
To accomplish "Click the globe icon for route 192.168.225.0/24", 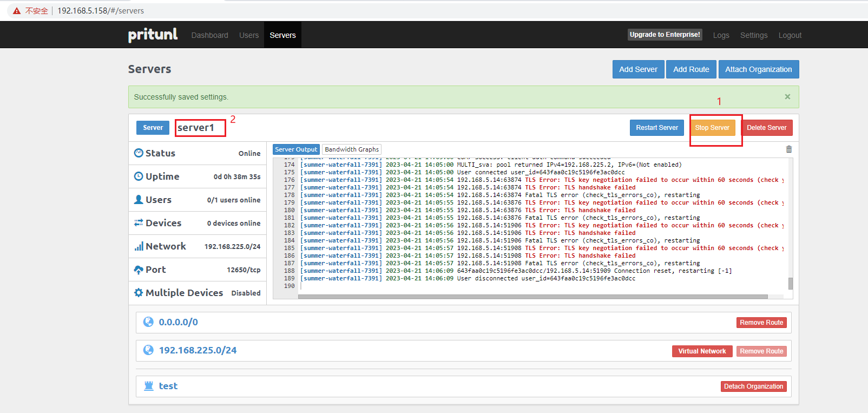I will click(148, 350).
